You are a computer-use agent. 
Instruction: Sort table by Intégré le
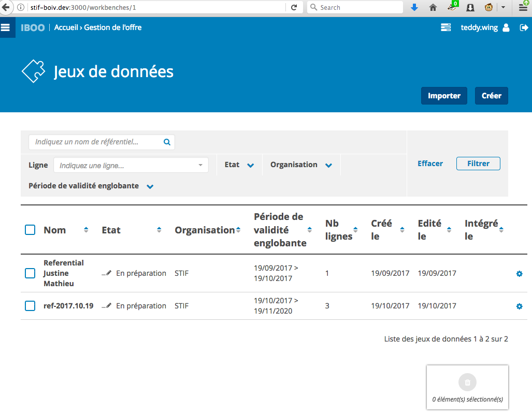(x=501, y=230)
